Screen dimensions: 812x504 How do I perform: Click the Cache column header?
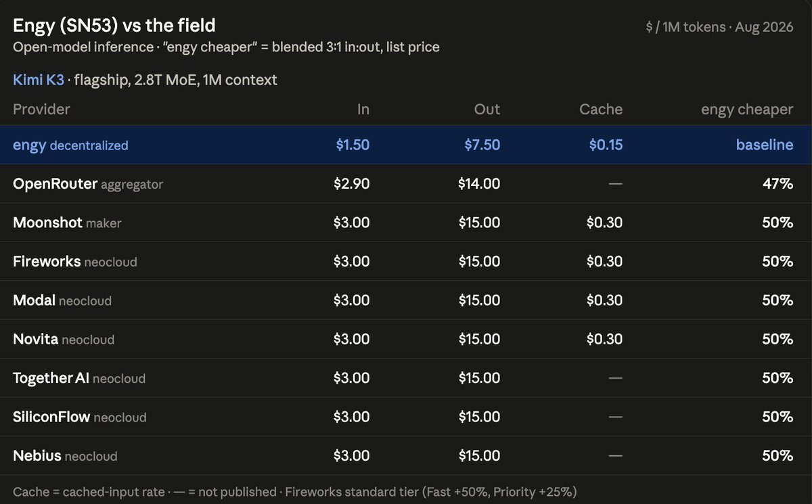pos(601,110)
